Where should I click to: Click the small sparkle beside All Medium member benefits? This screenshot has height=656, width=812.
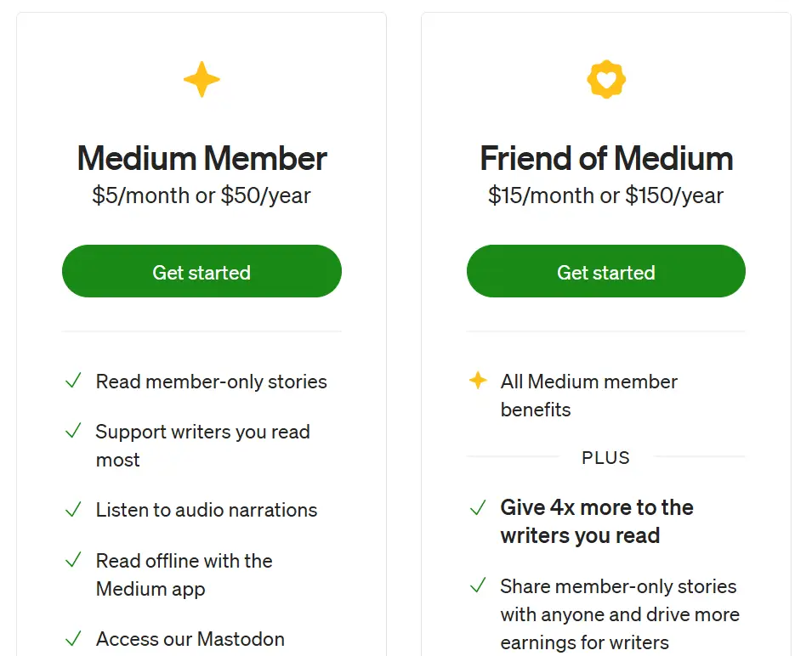click(479, 381)
